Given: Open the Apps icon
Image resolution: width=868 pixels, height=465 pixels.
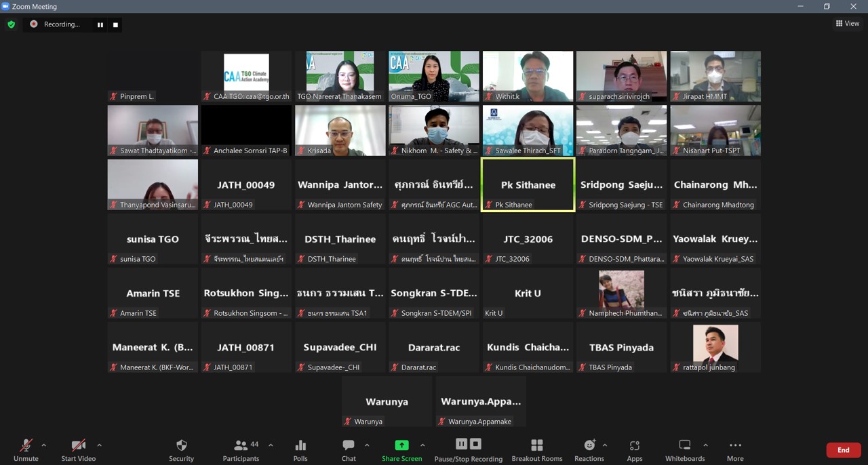Looking at the screenshot, I should point(634,449).
